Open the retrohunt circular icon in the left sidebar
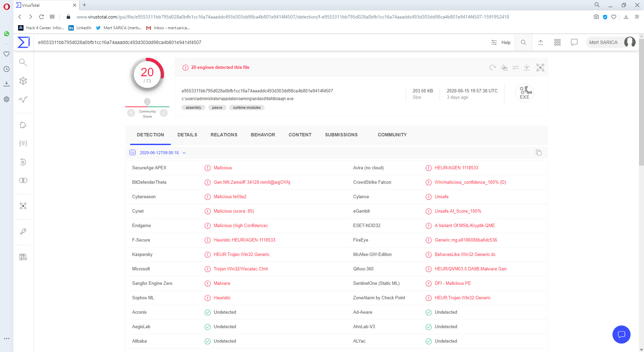The image size is (644, 352). coord(23,162)
